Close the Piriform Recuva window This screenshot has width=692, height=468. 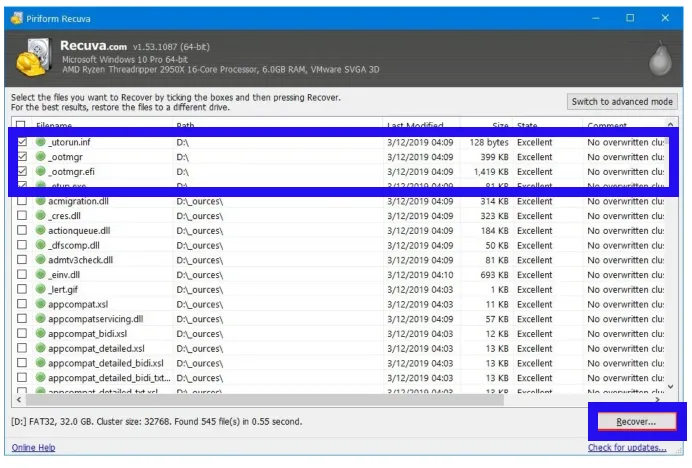[665, 18]
